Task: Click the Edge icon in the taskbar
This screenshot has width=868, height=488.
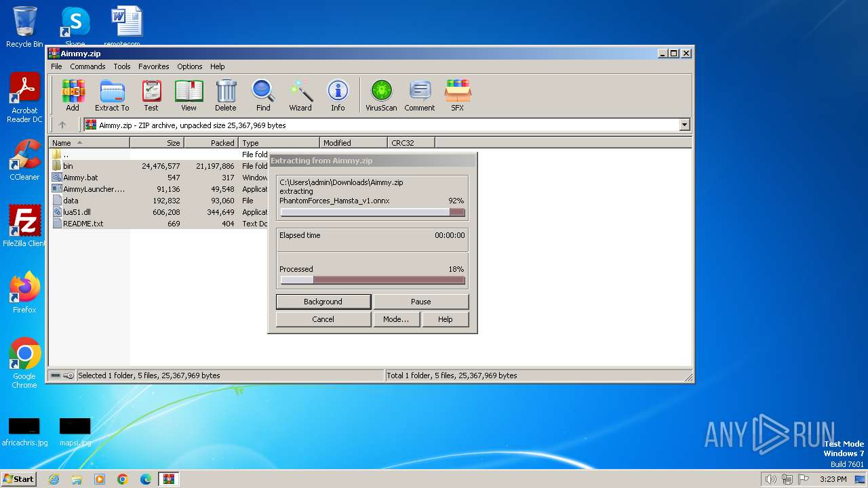Action: click(x=146, y=479)
